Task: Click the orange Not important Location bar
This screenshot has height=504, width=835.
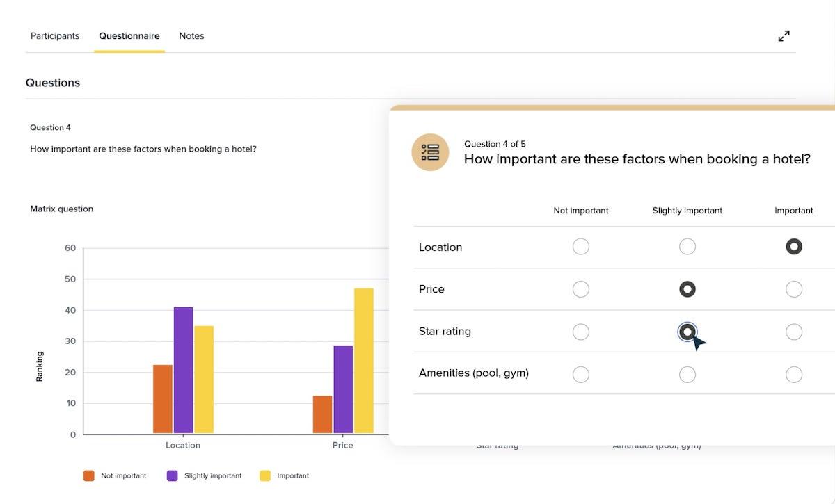Action: click(x=163, y=399)
